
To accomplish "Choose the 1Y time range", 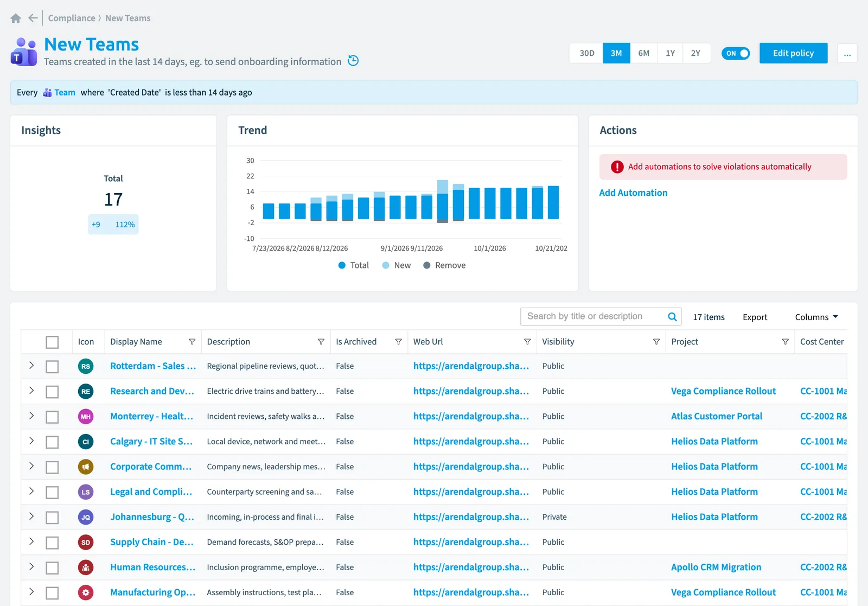I will point(671,53).
